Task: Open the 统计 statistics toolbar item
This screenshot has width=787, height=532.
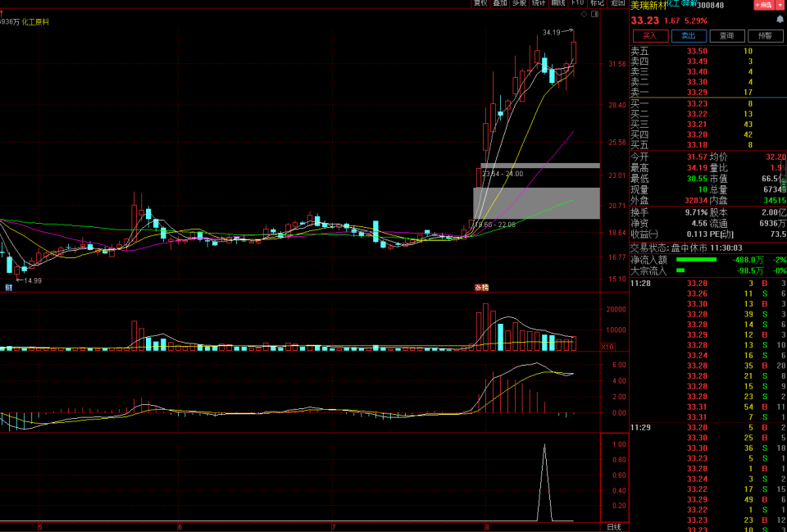Action: [539, 3]
